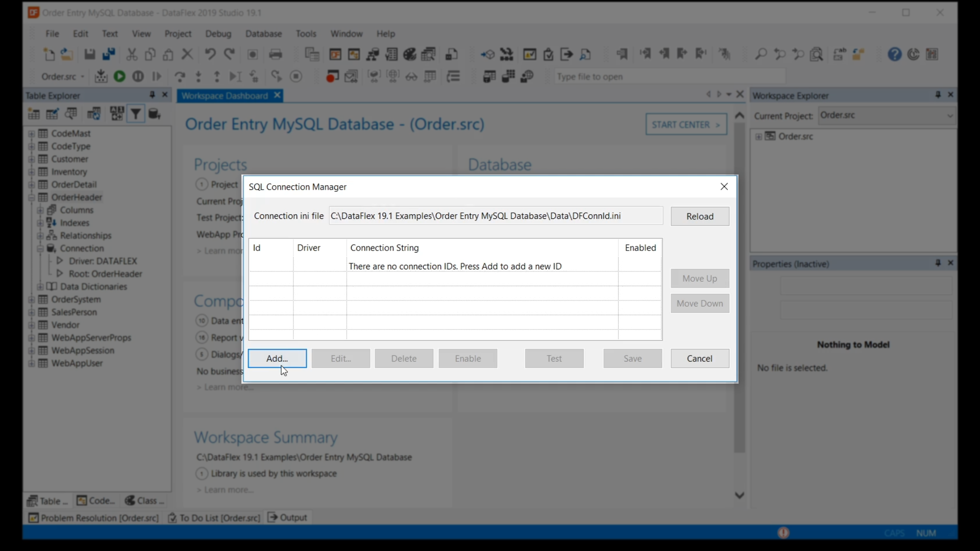The height and width of the screenshot is (551, 980).
Task: Close the SQL Connection Manager dialog
Action: [724, 187]
